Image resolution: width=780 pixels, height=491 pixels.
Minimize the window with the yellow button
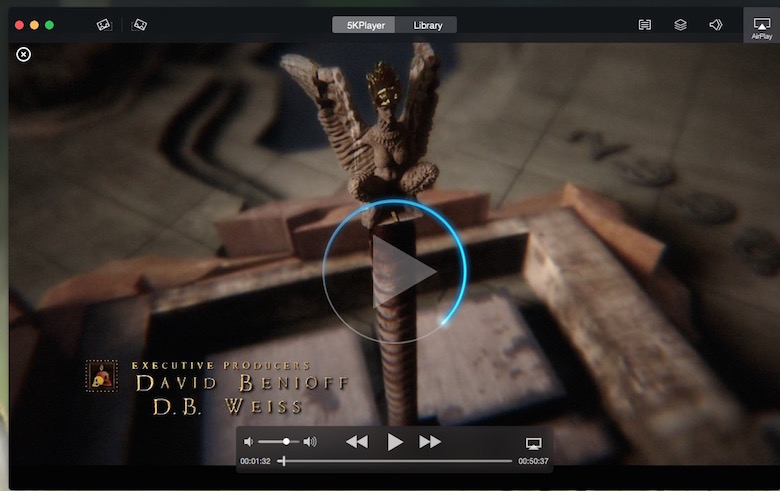[x=34, y=25]
